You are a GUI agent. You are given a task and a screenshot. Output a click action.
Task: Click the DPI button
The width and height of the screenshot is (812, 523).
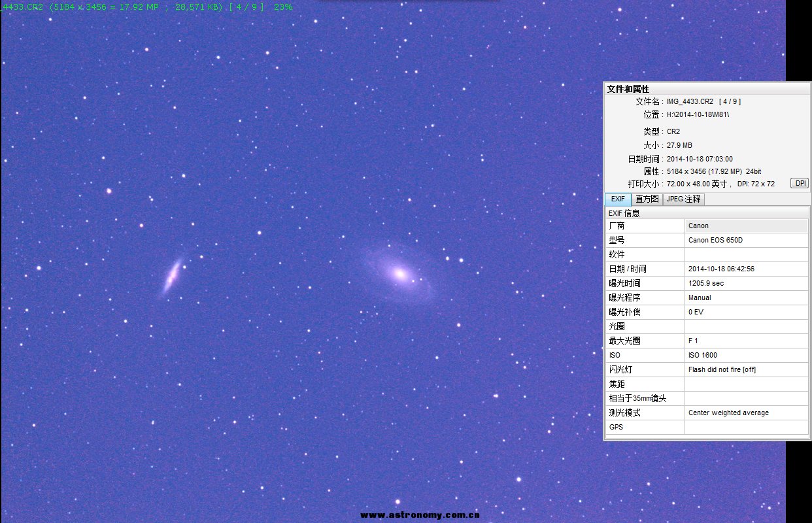(x=800, y=184)
